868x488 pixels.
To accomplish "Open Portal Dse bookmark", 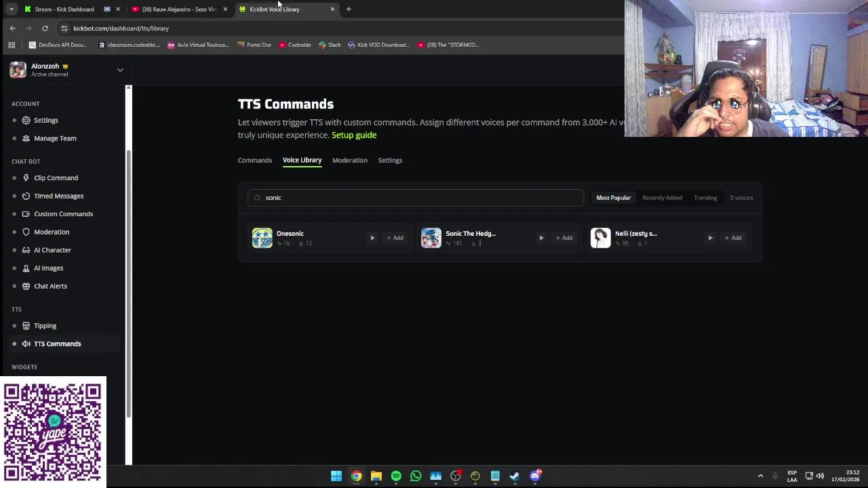I will (x=254, y=45).
